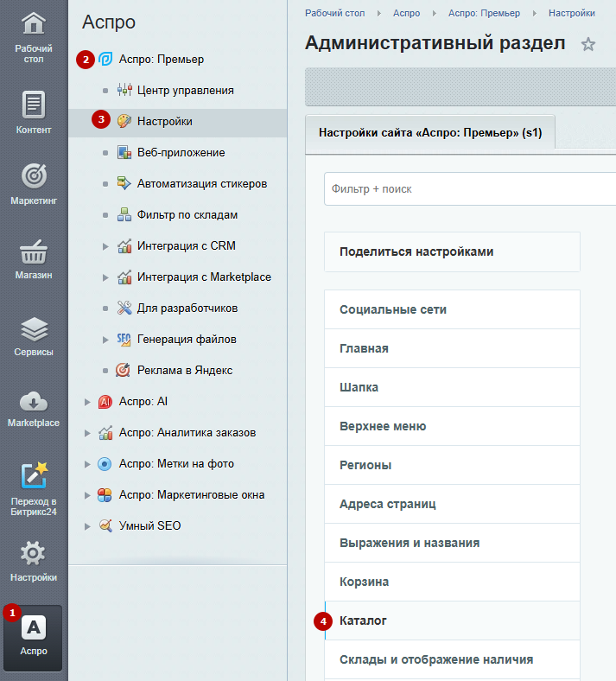Open the Сервисы layers icon
The image size is (616, 681).
point(34,328)
